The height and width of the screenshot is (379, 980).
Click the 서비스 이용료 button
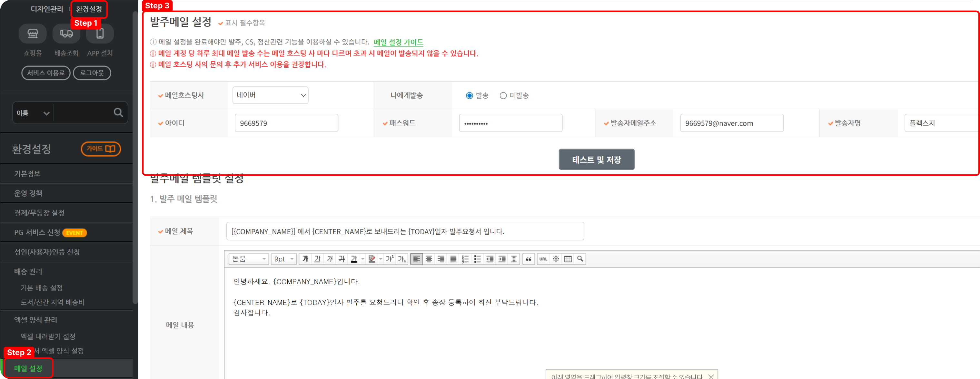point(46,73)
